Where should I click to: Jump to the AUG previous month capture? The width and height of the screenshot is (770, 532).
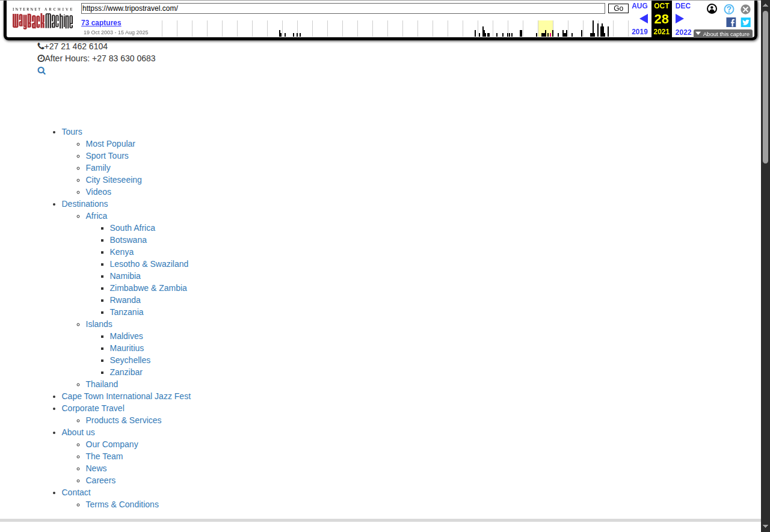tap(639, 6)
